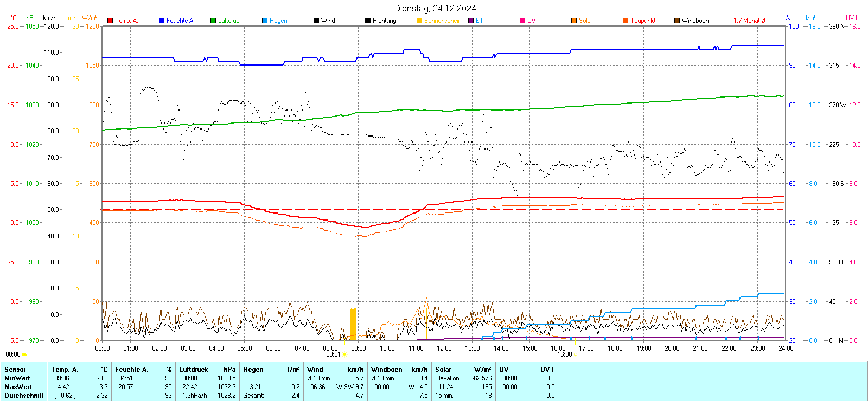This screenshot has height=401, width=868.
Task: Click the yellow Sonnenschein legend square
Action: pos(419,21)
